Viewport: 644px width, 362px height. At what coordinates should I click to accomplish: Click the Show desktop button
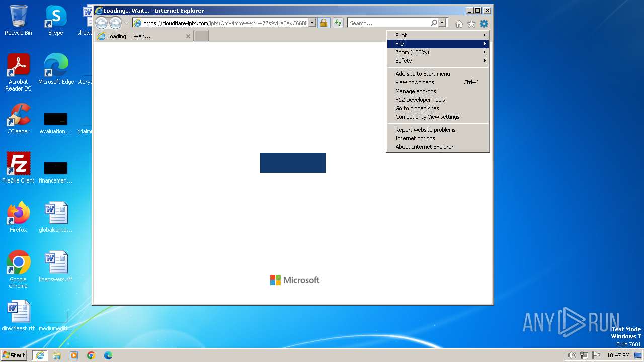(x=638, y=355)
